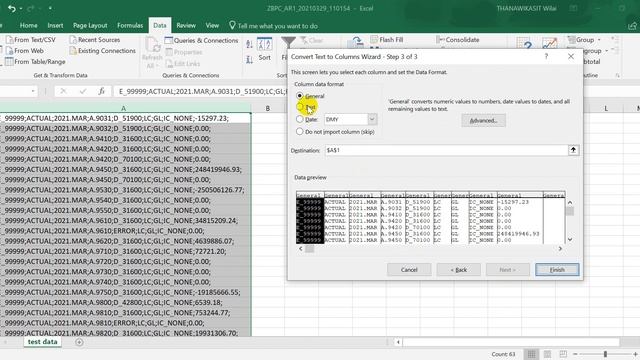Select the General radio button
This screenshot has width=640, height=360.
tap(300, 96)
